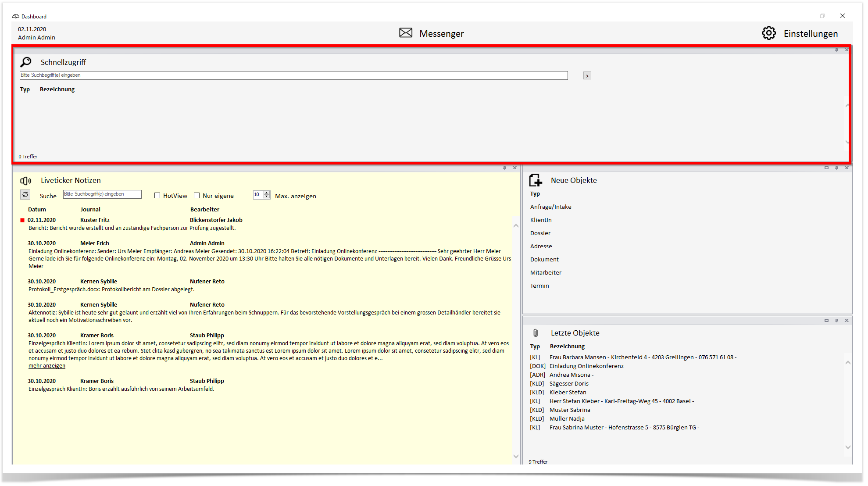868x486 pixels.
Task: Refresh the Liveticker Notizen list
Action: [25, 194]
